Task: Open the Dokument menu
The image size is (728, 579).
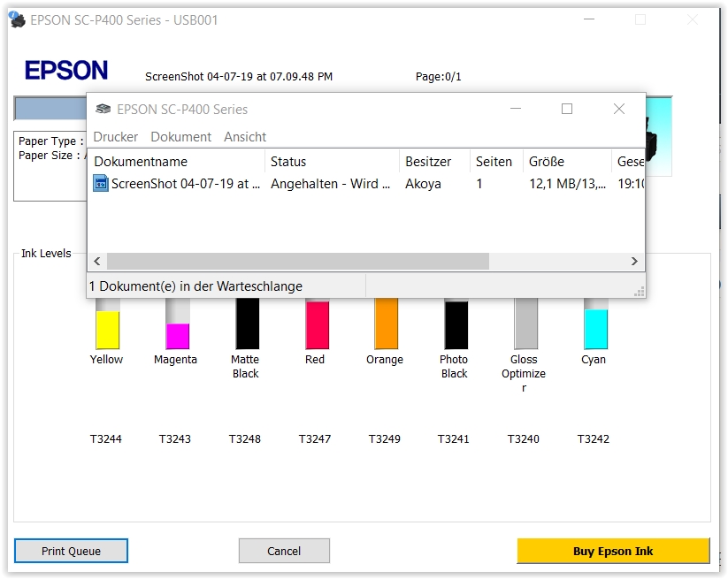Action: coord(180,137)
